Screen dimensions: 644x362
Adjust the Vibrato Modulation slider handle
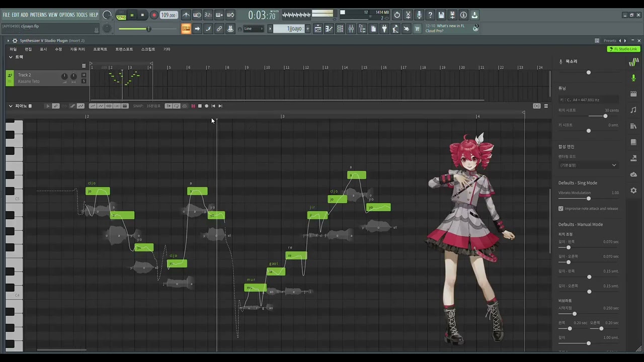[589, 199]
